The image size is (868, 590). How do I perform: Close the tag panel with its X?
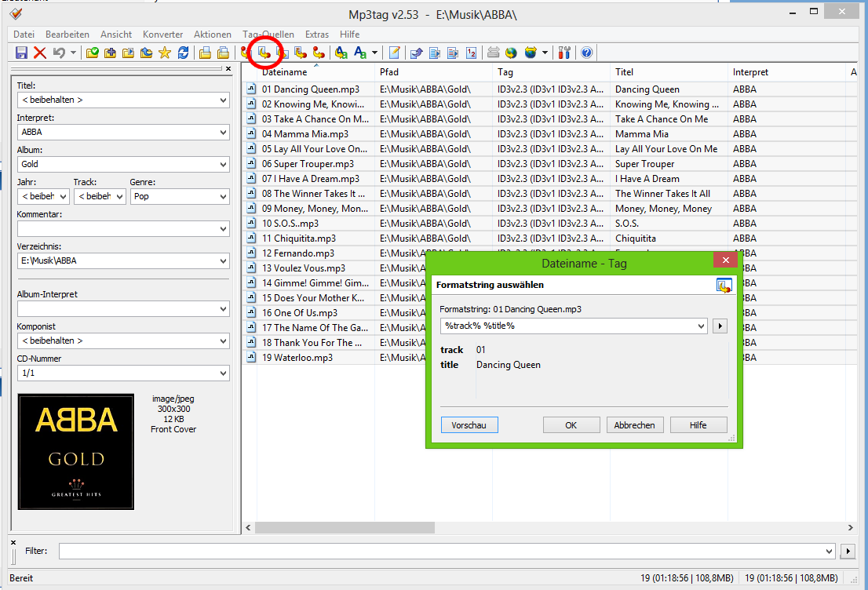[228, 68]
